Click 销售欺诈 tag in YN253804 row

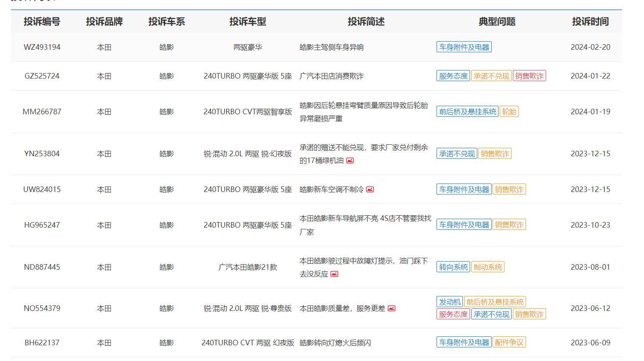click(495, 154)
